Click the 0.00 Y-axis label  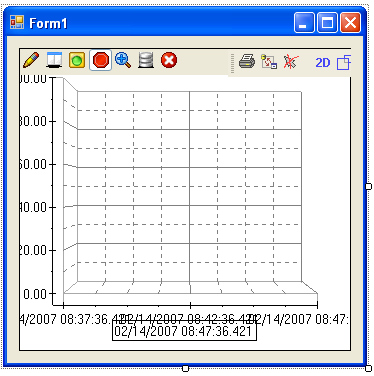pyautogui.click(x=35, y=294)
